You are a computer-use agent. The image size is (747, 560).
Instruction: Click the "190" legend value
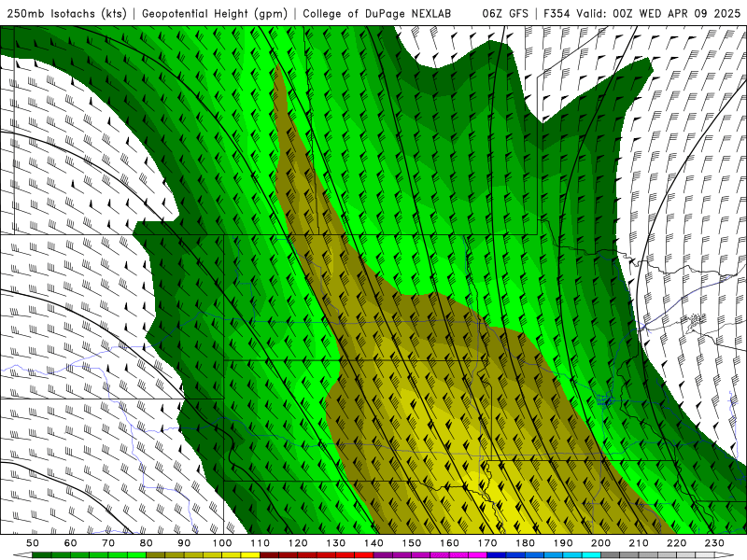tap(563, 543)
